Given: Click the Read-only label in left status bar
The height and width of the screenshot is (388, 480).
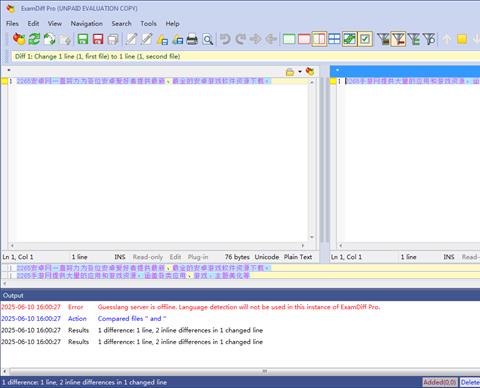Looking at the screenshot, I should click(x=148, y=257).
